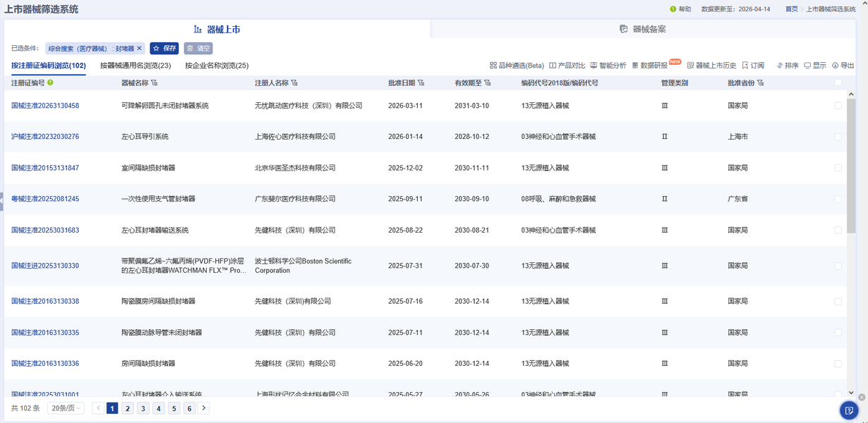
Task: Open filter icon on 批准日期 column
Action: [x=421, y=83]
